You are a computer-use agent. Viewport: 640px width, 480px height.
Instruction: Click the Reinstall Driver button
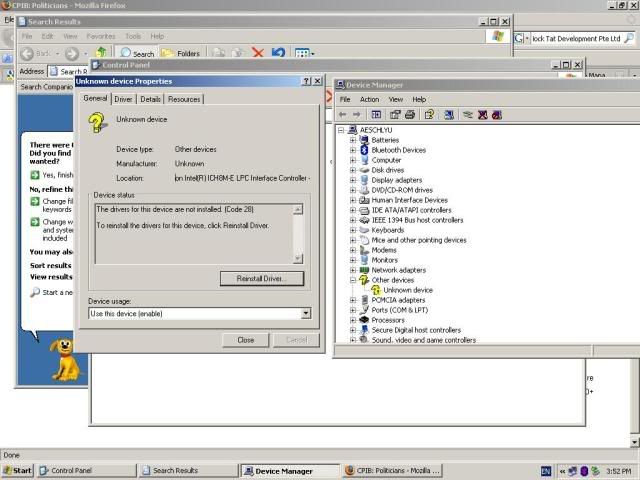point(262,278)
